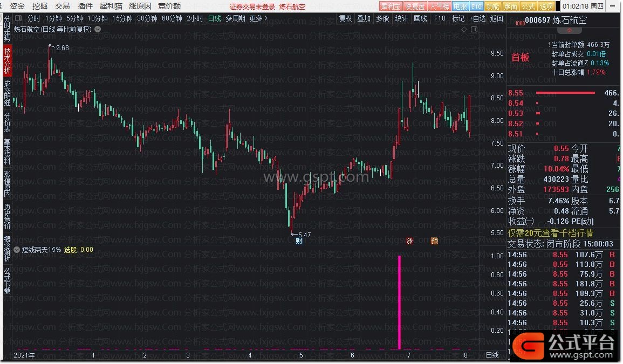623x364 pixels.
Task: Open the 交易 menu
Action: point(63,6)
